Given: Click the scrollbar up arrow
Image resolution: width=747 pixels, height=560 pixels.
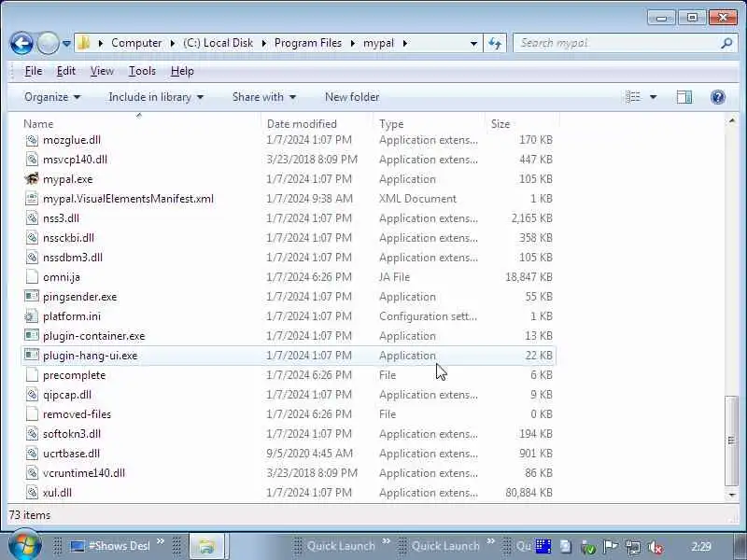Looking at the screenshot, I should 732,121.
